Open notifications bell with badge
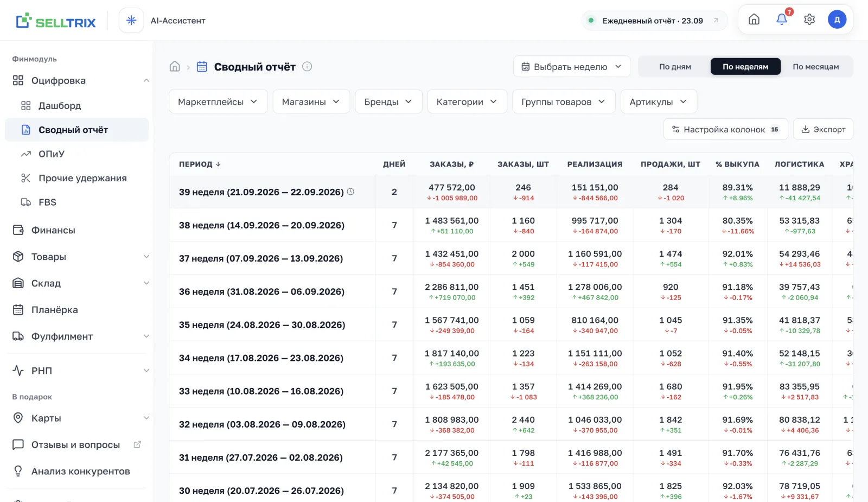Image resolution: width=868 pixels, height=502 pixels. [x=782, y=20]
